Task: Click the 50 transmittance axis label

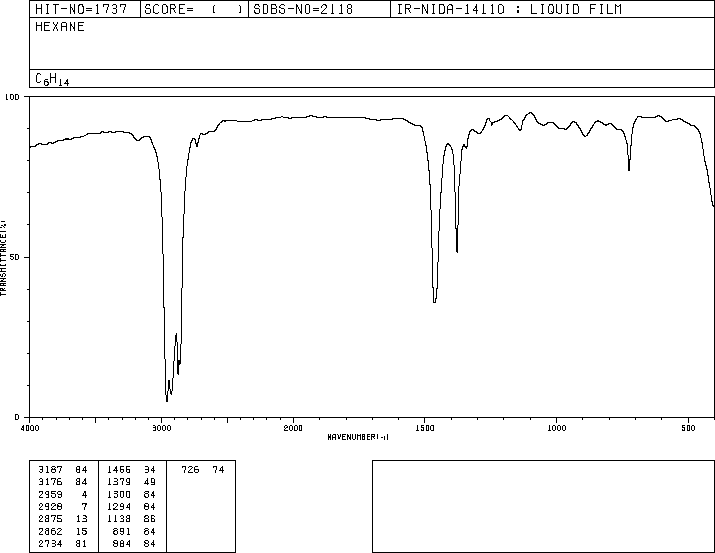Action: [x=15, y=257]
